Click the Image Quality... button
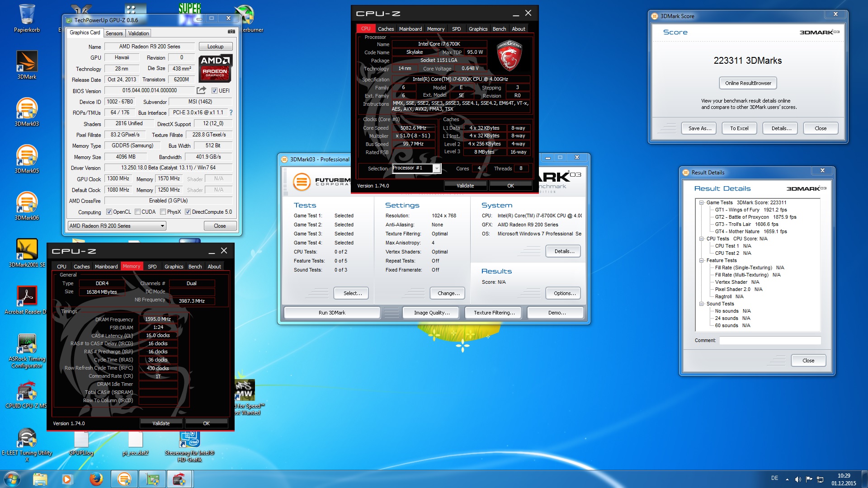868x488 pixels. (x=432, y=313)
